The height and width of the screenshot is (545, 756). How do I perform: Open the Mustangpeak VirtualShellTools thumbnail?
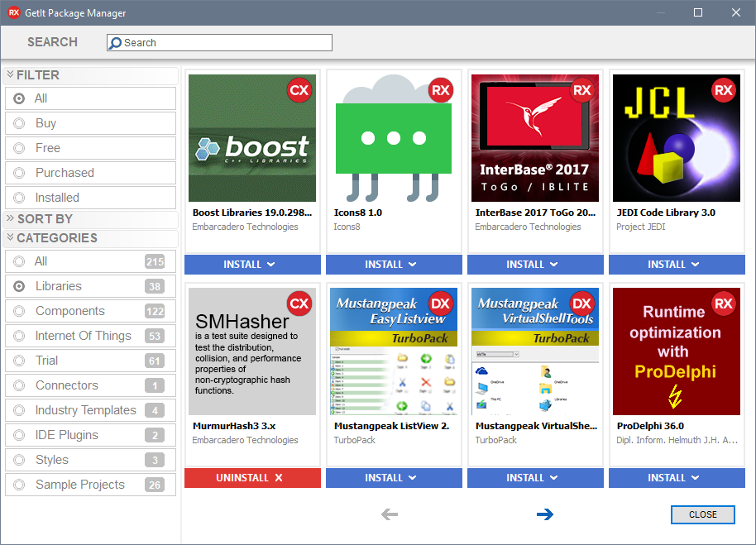[x=535, y=351]
